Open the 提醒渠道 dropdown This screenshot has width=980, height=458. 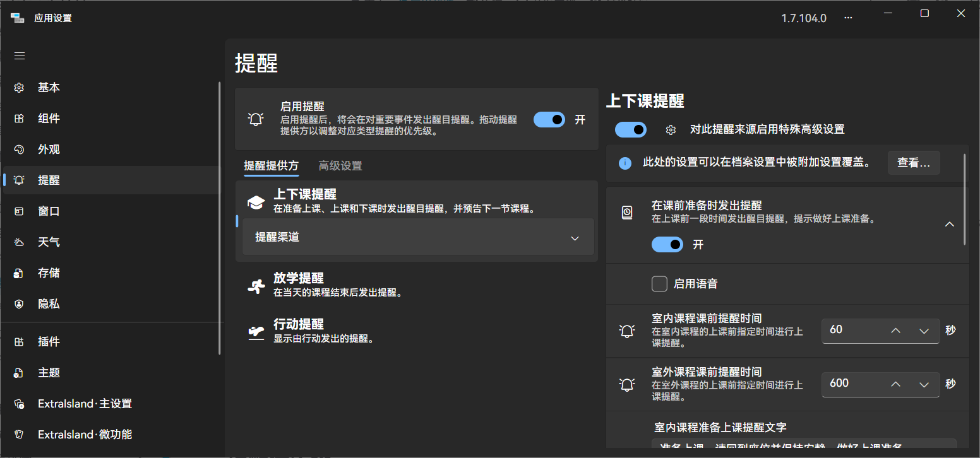418,237
